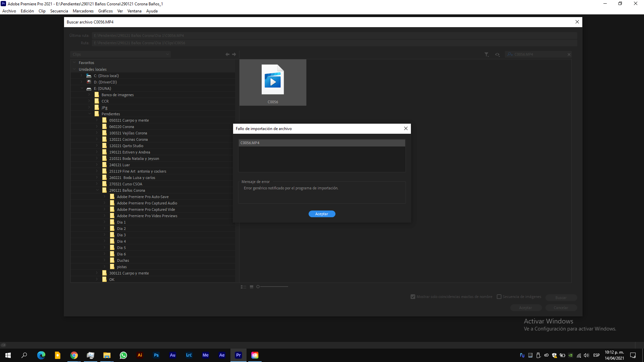644x362 pixels.
Task: Open the search magnifier options
Action: 509,54
